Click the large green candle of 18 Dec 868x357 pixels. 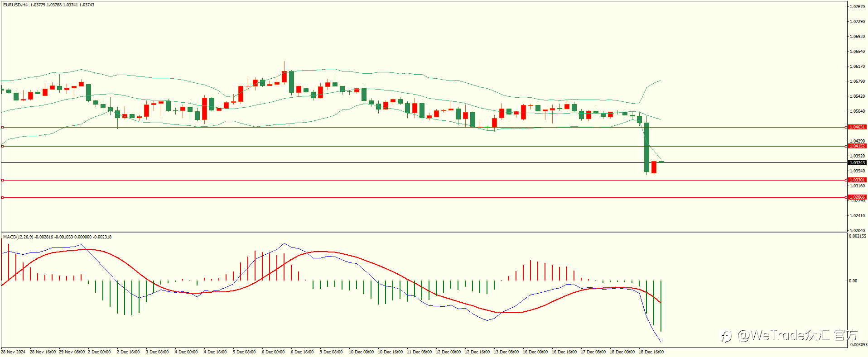(647, 147)
